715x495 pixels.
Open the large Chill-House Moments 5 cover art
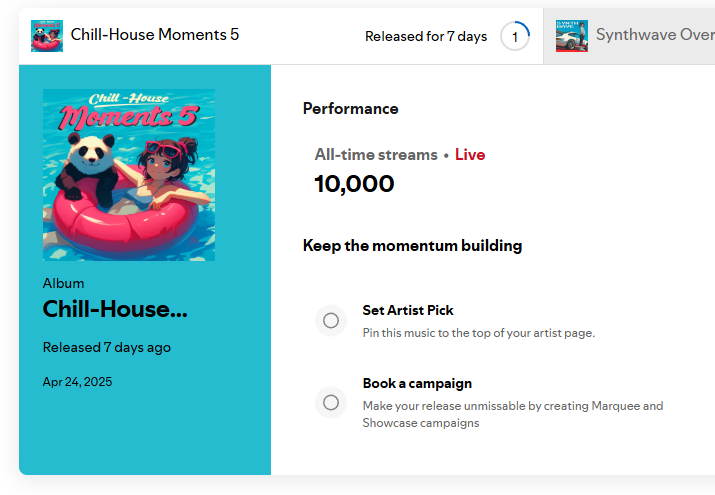coord(129,175)
